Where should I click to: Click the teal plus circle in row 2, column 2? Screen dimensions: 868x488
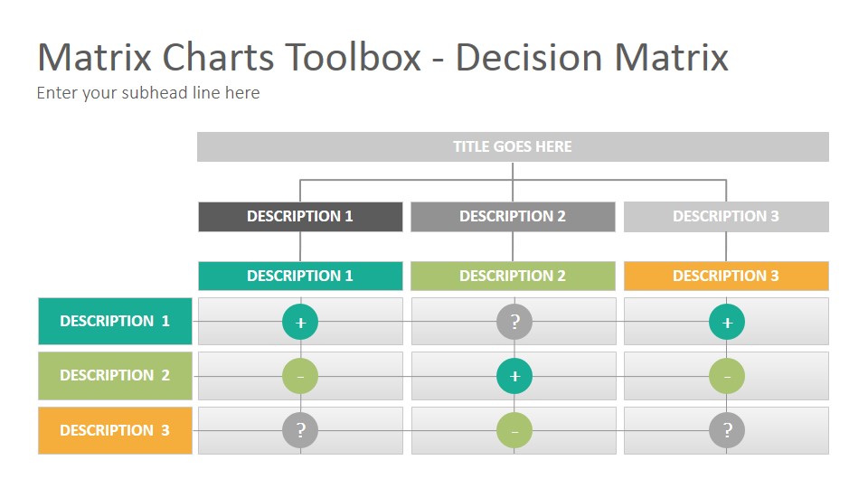514,376
